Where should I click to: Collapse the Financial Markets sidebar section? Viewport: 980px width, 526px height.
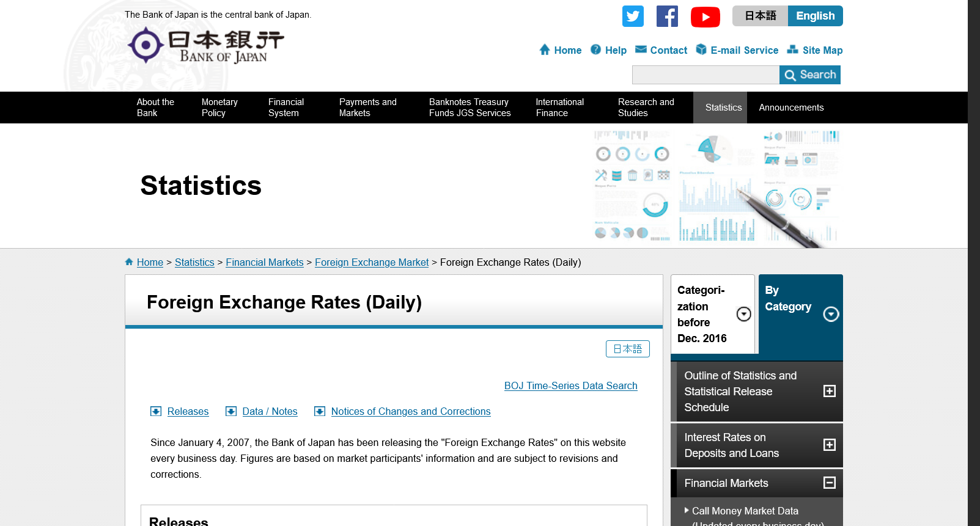click(x=829, y=483)
